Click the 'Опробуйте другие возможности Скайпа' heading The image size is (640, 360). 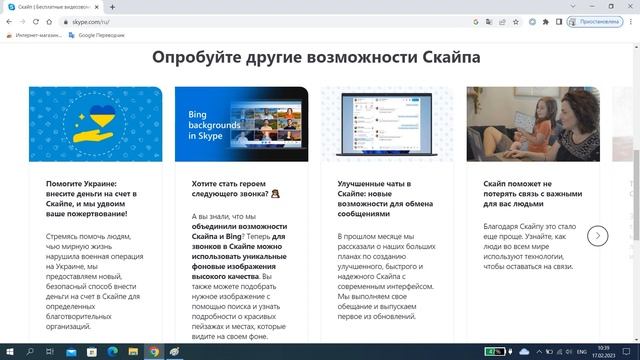[316, 57]
